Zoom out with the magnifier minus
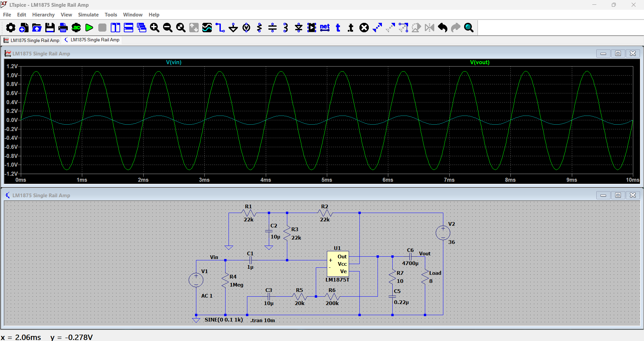Image resolution: width=644 pixels, height=341 pixels. (168, 28)
